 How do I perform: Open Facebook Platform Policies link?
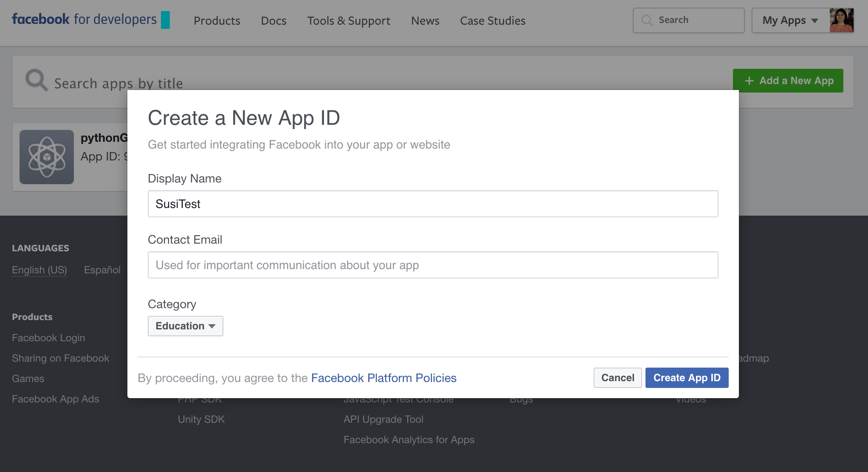(383, 378)
